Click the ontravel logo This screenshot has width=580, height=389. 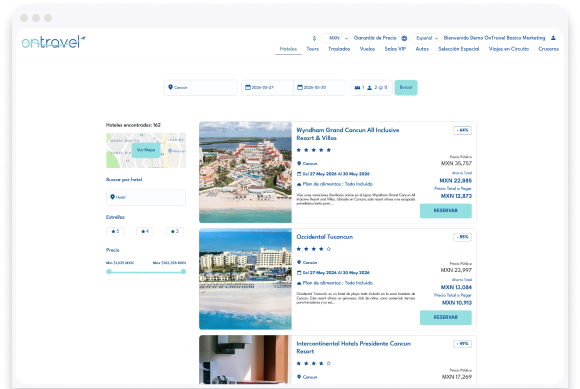54,42
